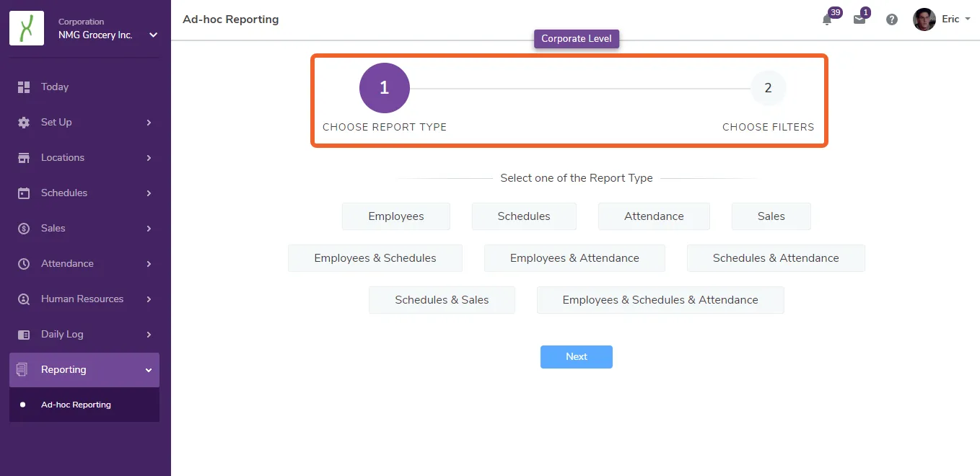
Task: Open notifications bell icon
Action: [x=827, y=20]
